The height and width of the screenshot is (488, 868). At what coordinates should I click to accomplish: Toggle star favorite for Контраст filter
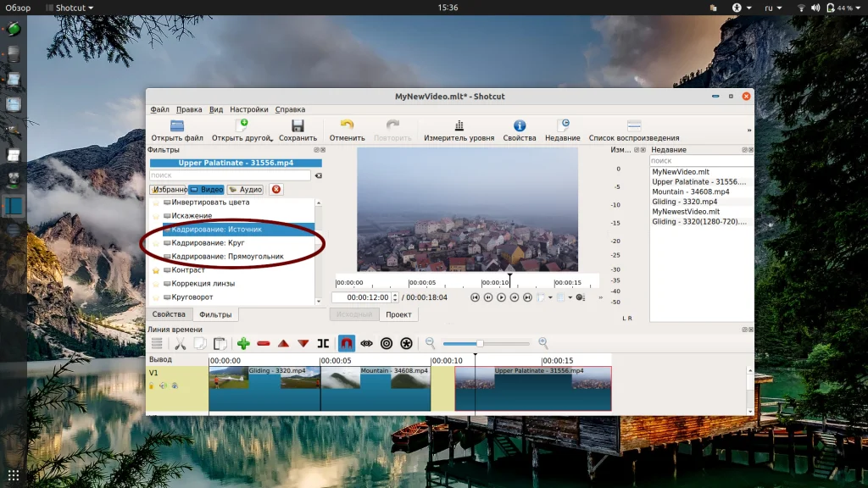pos(155,270)
